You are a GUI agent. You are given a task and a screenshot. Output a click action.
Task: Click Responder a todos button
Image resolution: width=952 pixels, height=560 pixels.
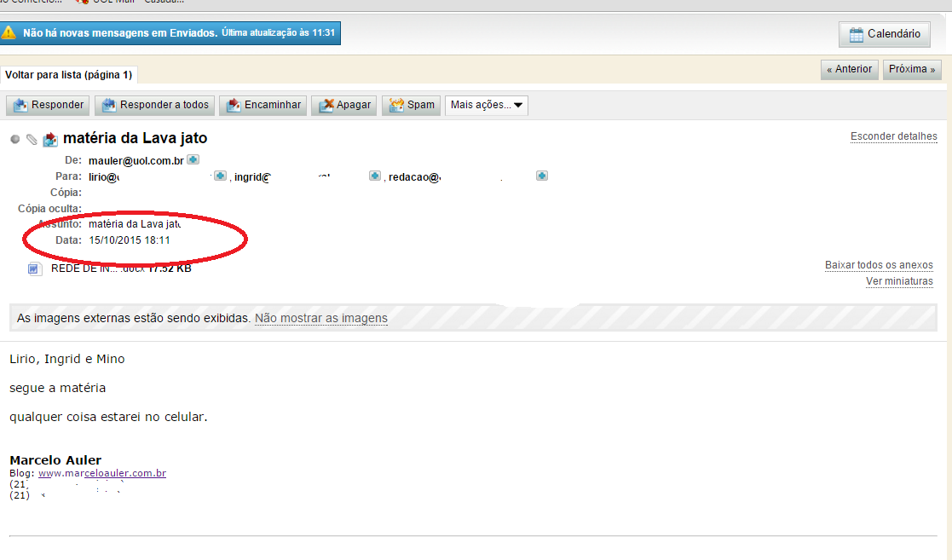(x=155, y=105)
